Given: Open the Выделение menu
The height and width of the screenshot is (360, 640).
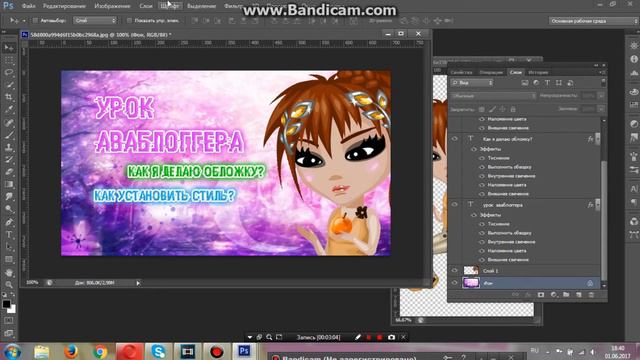Looking at the screenshot, I should pyautogui.click(x=202, y=6).
